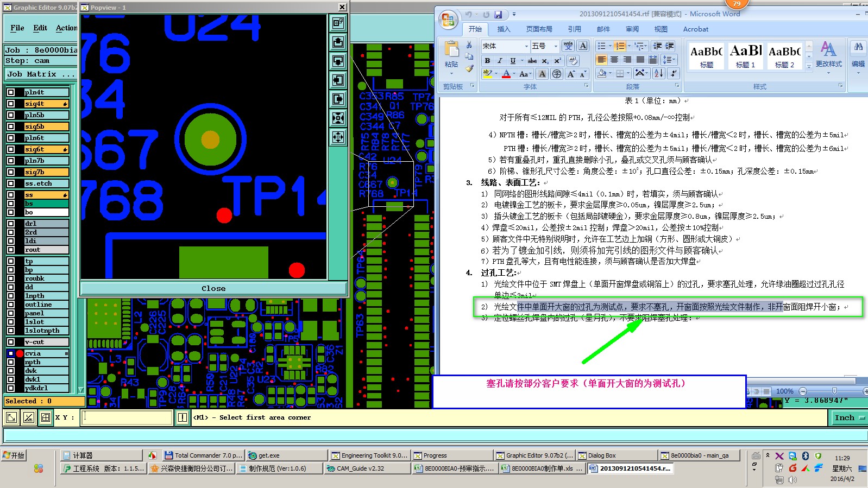The width and height of the screenshot is (868, 488).
Task: Click the zoom-out (outward arrows) icon in Popview
Action: [338, 137]
